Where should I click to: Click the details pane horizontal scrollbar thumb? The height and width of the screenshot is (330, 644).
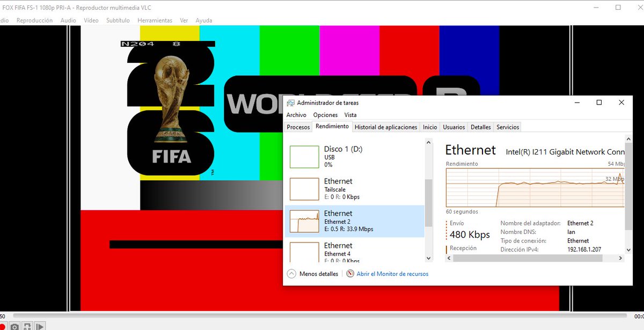coord(528,258)
